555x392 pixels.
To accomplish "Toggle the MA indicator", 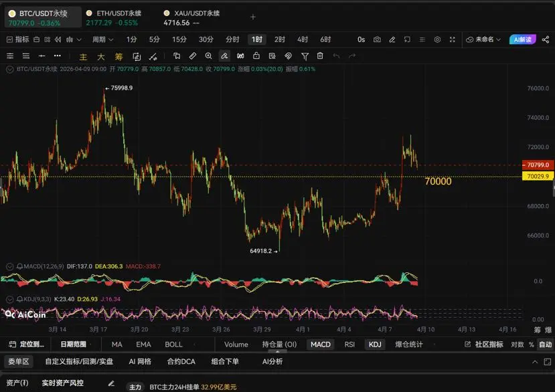I will [x=116, y=345].
